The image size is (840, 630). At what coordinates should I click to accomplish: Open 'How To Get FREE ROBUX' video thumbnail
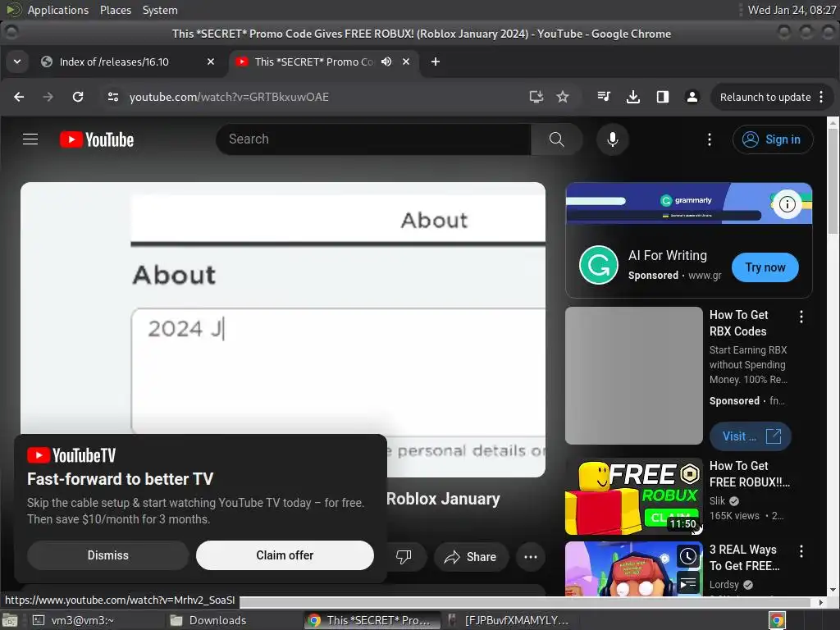point(634,496)
